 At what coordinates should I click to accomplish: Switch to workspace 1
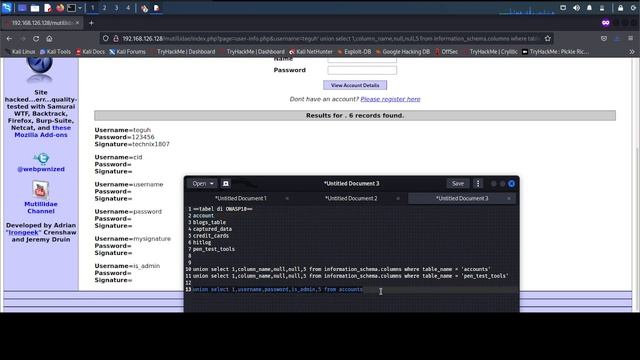93,8
